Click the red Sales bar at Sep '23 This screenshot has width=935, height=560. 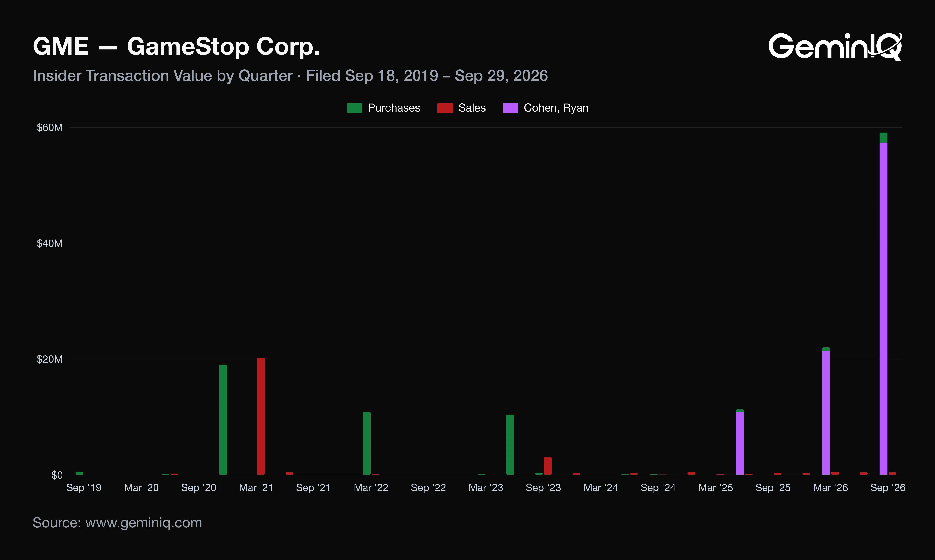point(548,466)
